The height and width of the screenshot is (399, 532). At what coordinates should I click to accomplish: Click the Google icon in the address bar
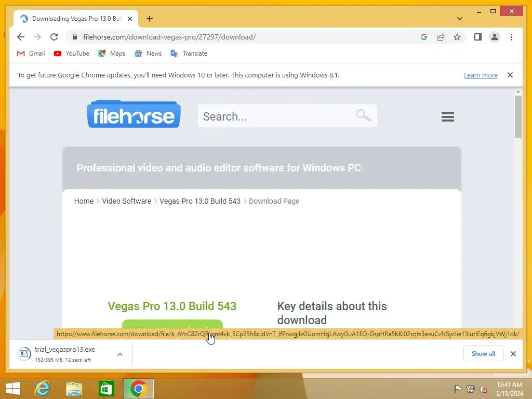(424, 37)
